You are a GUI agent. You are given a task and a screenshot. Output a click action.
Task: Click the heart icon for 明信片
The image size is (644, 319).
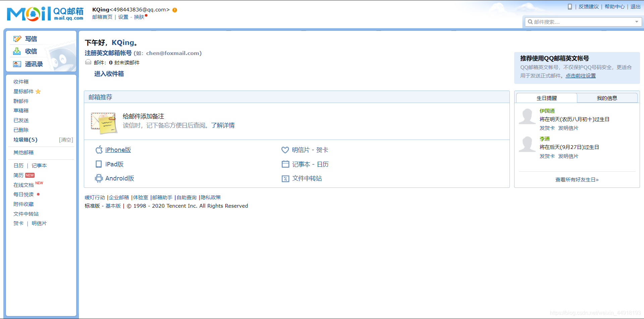285,150
